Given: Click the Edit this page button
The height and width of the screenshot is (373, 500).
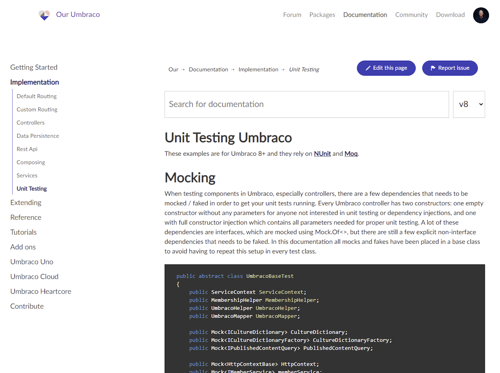Looking at the screenshot, I should point(386,68).
